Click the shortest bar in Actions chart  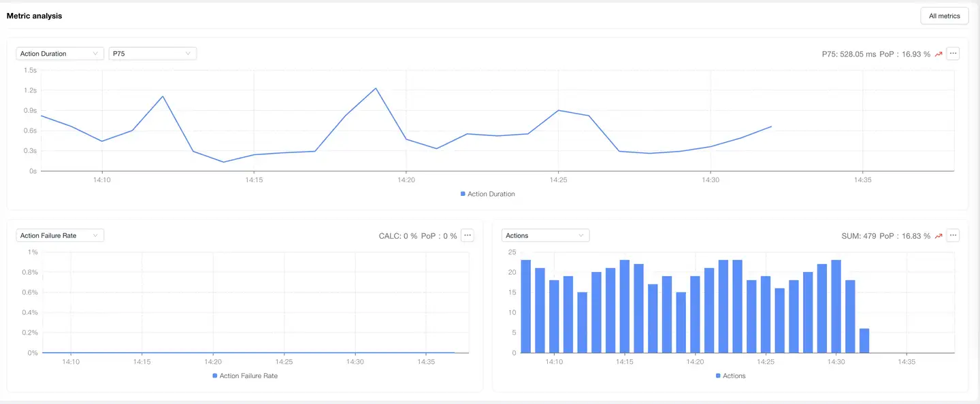[864, 341]
